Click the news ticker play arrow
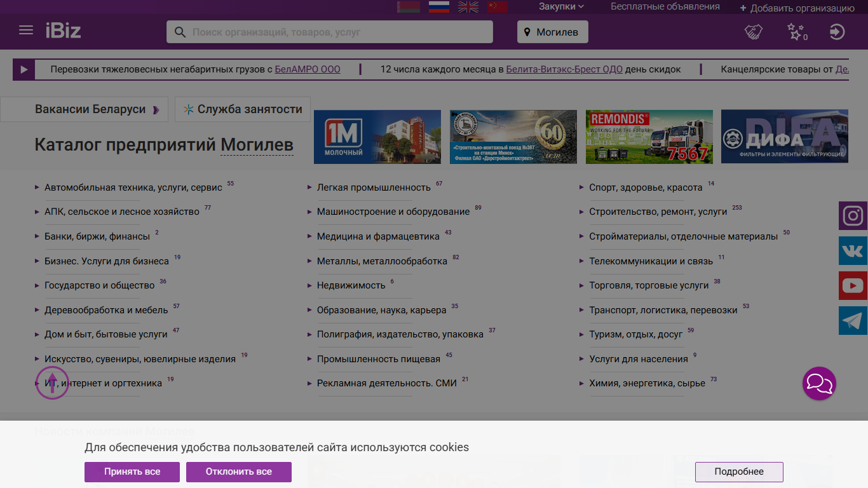868x488 pixels. [x=24, y=69]
